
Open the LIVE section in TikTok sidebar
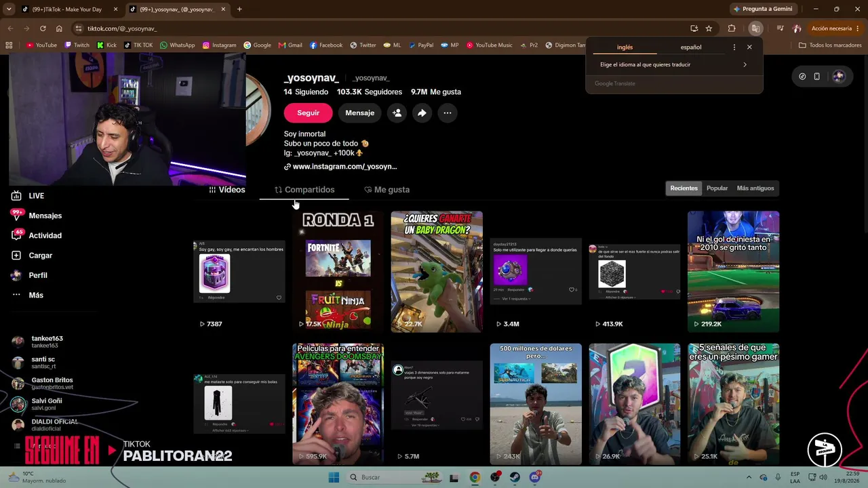pos(28,196)
